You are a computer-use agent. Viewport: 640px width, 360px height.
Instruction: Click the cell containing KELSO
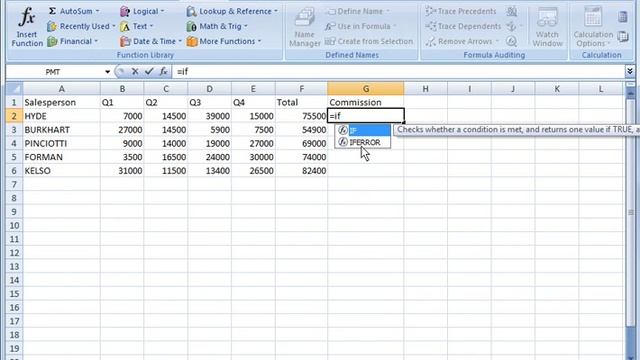pyautogui.click(x=62, y=171)
